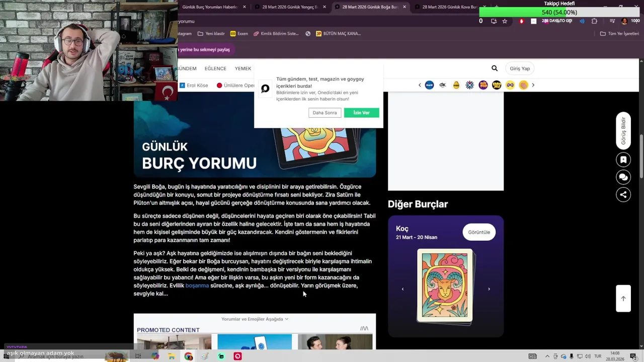Viewport: 644px width, 362px height.
Task: Open the BÜTÜN MAÇ KANA... bookmark
Action: pos(339,34)
